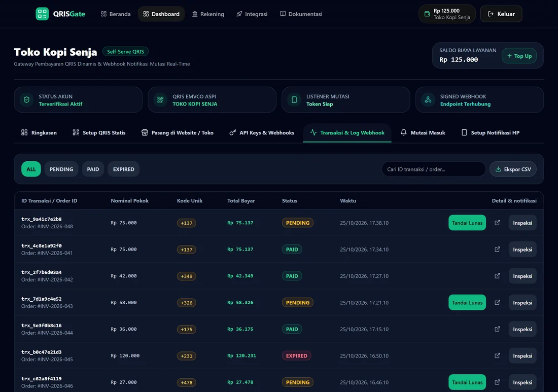Screen dimensions: 558x392
Task: Mark trx_c62a8f4119 as Tandai Lunas
Action: [x=467, y=382]
